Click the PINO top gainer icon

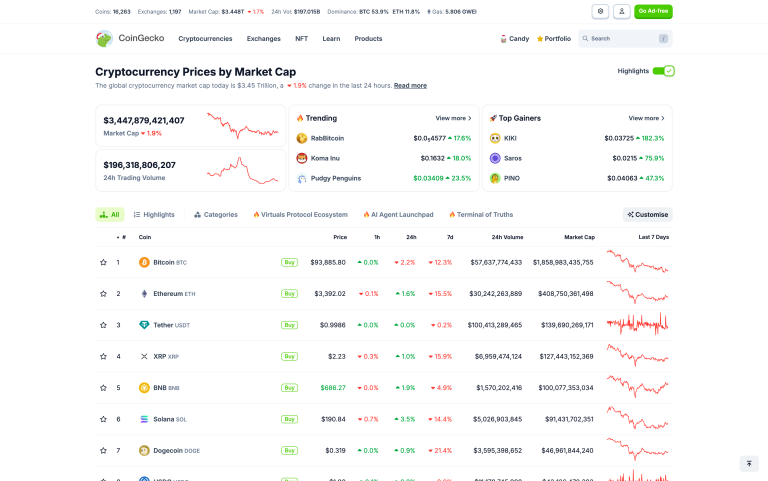[x=495, y=178]
